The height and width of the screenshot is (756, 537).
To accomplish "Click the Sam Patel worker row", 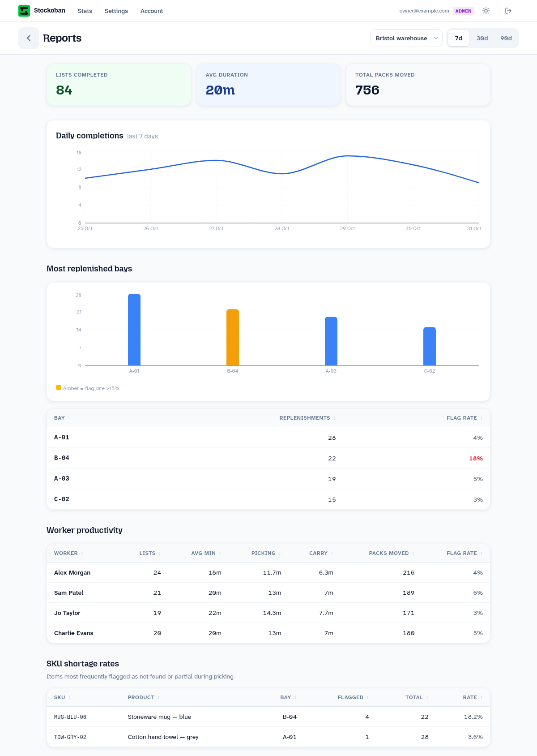I will 268,593.
